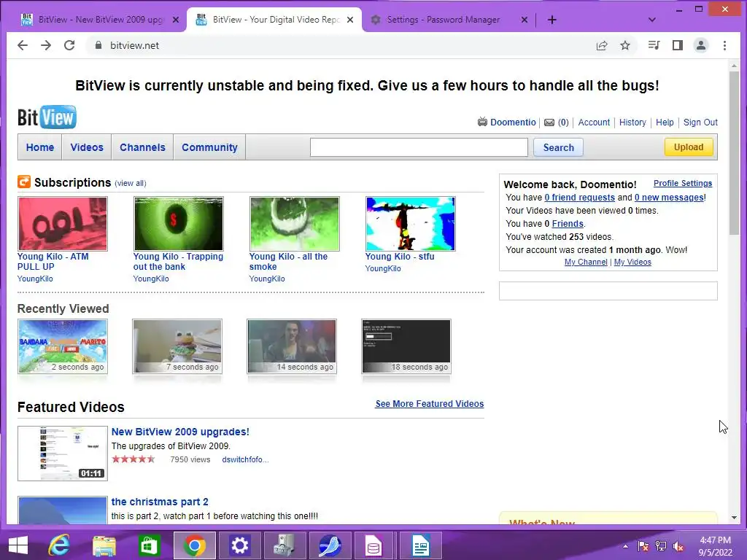Click the page vertical scrollbar thumb

point(734,152)
